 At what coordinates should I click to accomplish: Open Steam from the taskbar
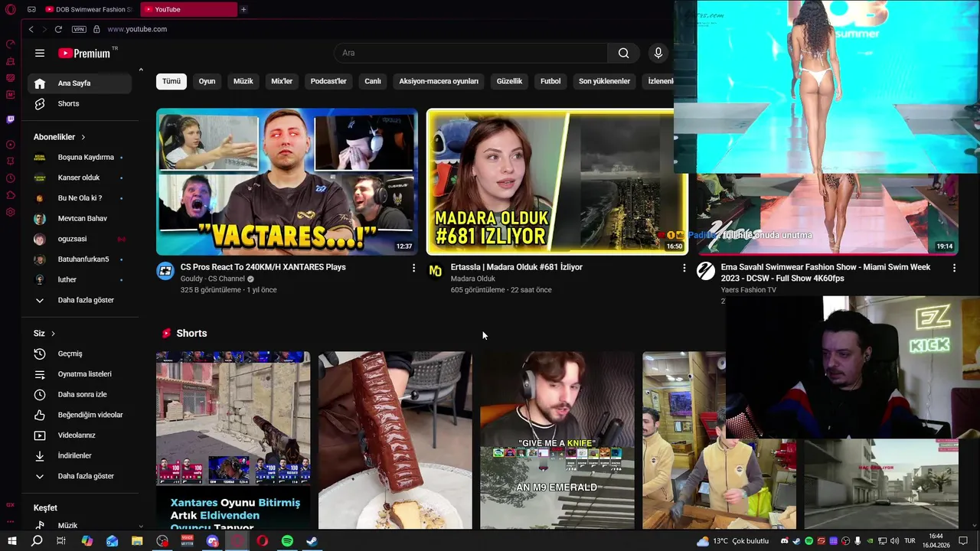pyautogui.click(x=312, y=541)
